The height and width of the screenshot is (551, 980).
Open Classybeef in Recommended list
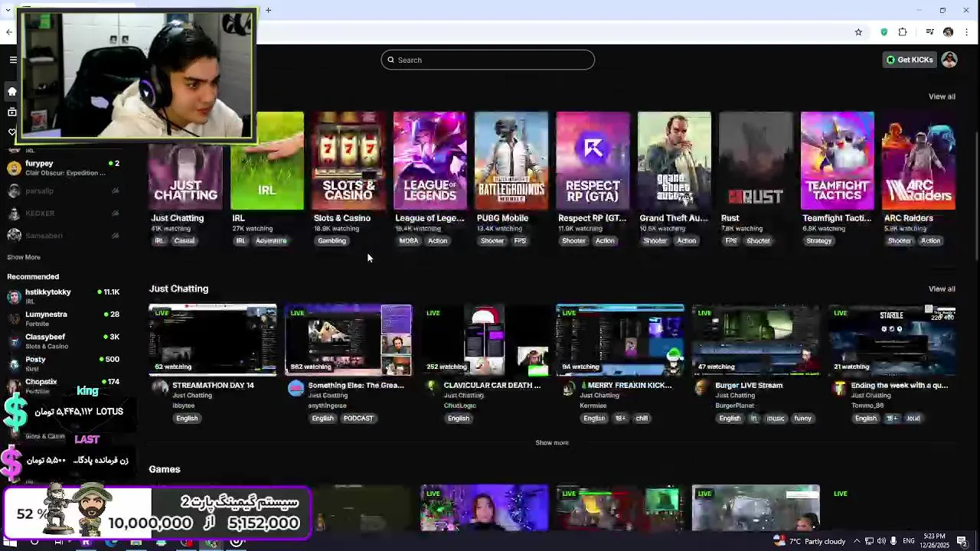click(x=64, y=341)
